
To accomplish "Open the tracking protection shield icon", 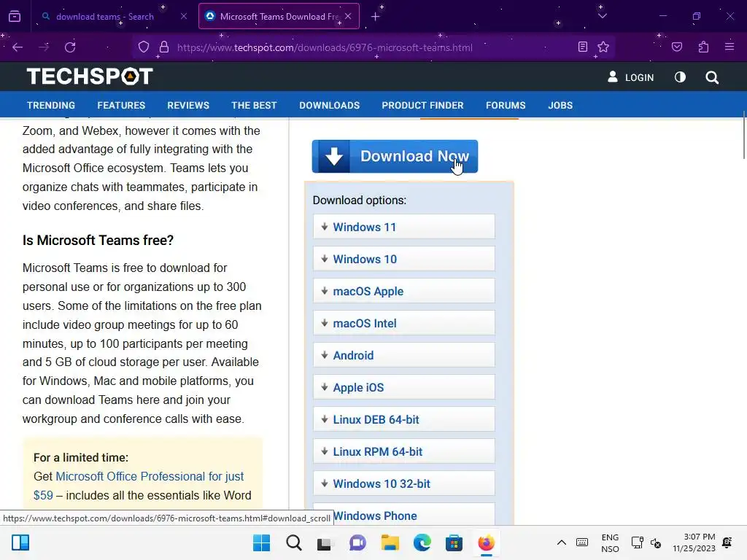I will 144,47.
